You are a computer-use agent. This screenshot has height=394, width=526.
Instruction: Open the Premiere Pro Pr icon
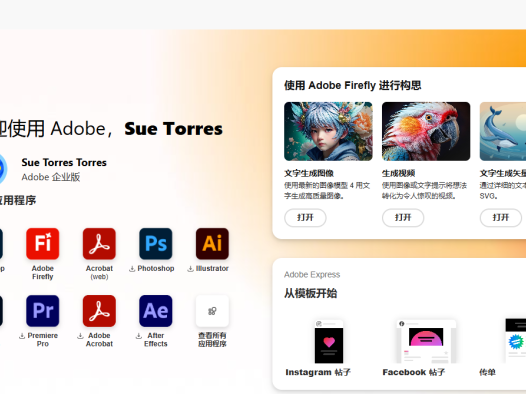coord(43,311)
